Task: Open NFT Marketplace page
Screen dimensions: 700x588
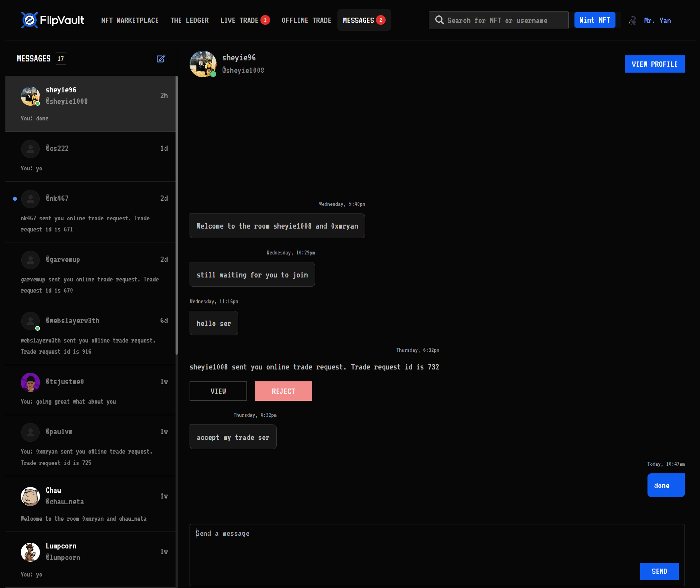Action: (x=130, y=20)
